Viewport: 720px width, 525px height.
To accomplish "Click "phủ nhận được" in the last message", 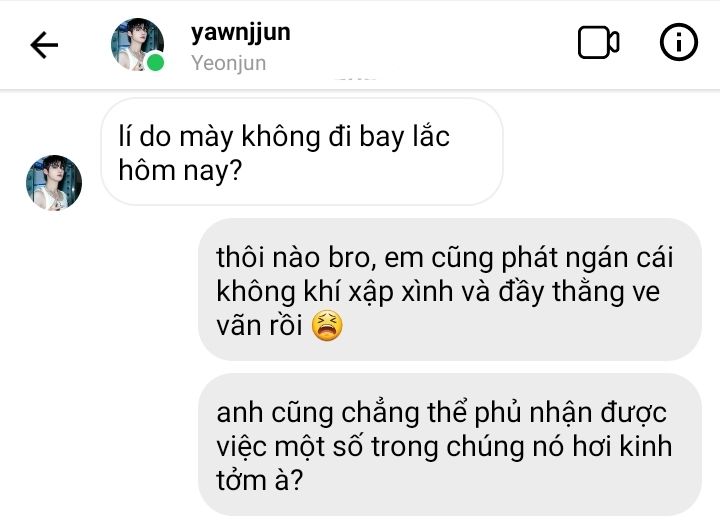I will (570, 413).
